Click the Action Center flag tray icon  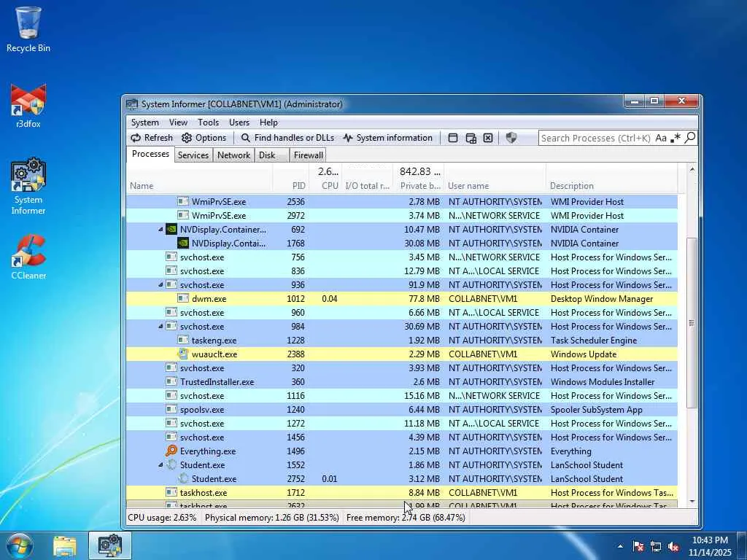coord(638,546)
